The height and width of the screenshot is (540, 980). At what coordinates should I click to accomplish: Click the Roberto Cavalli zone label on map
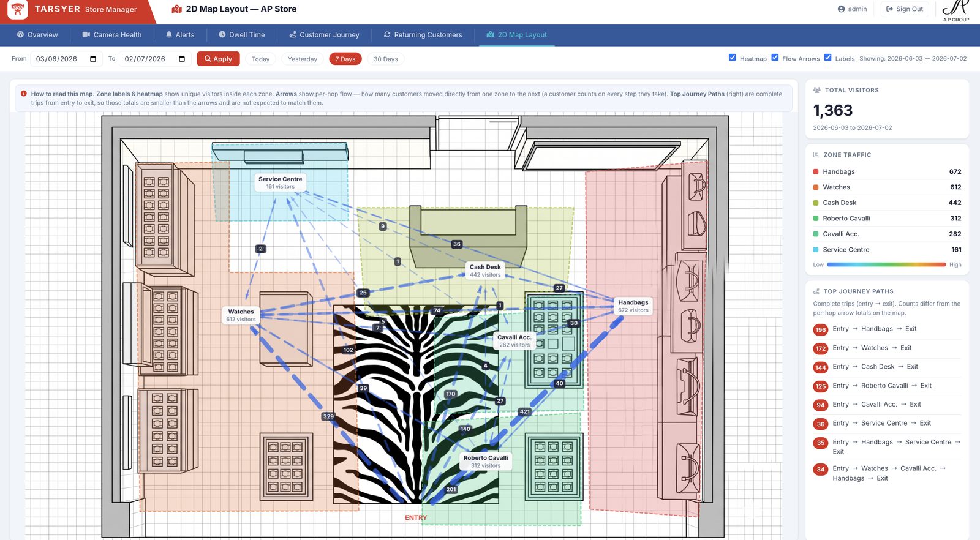(486, 462)
